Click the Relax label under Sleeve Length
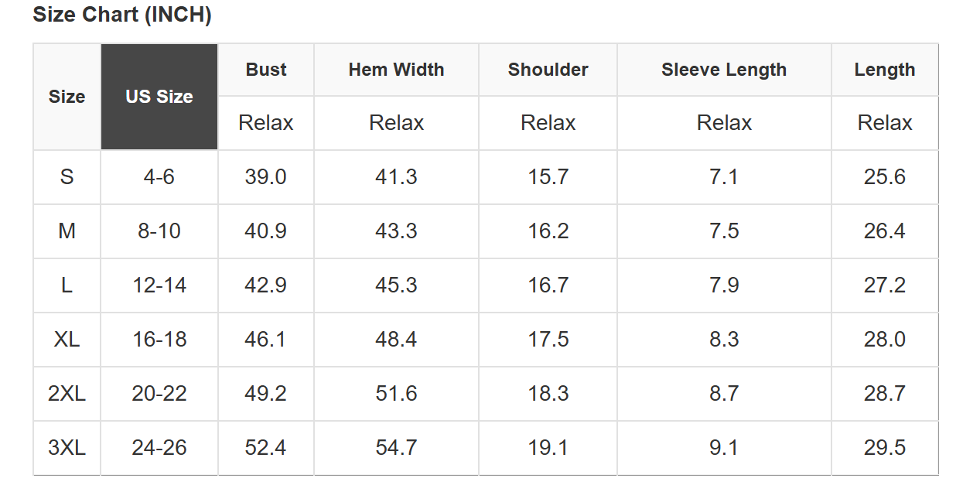The image size is (980, 499). pos(724,123)
